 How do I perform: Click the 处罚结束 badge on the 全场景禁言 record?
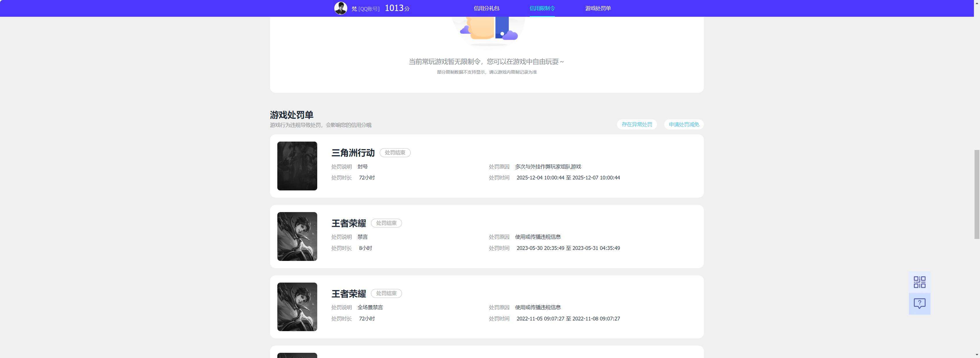pyautogui.click(x=387, y=293)
